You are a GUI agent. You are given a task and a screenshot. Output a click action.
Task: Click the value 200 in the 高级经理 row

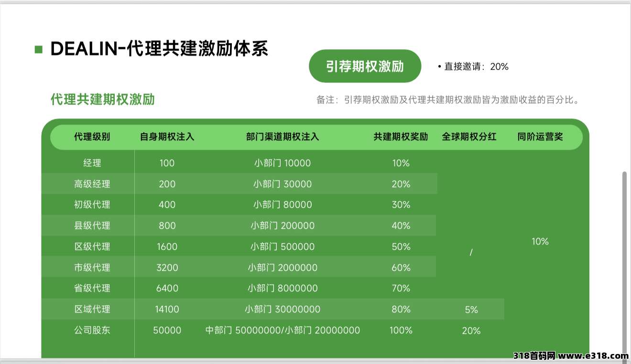coord(167,184)
